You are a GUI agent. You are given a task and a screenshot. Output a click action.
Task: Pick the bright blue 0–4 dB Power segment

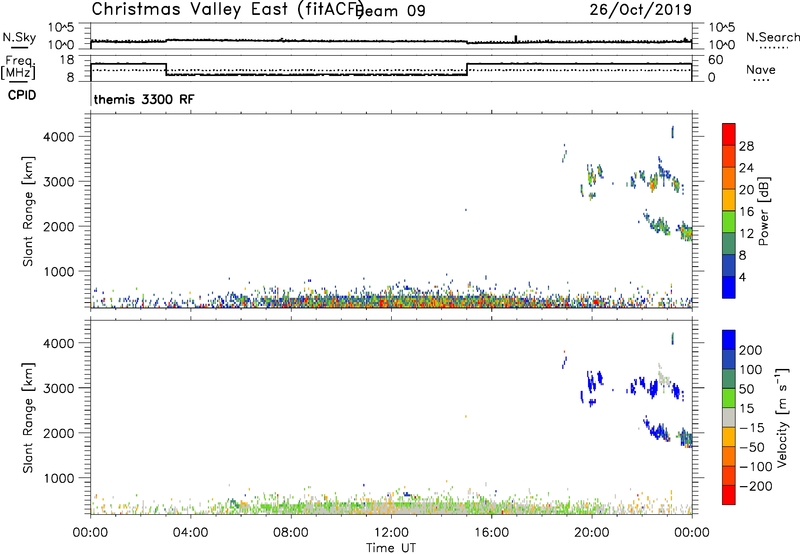729,287
